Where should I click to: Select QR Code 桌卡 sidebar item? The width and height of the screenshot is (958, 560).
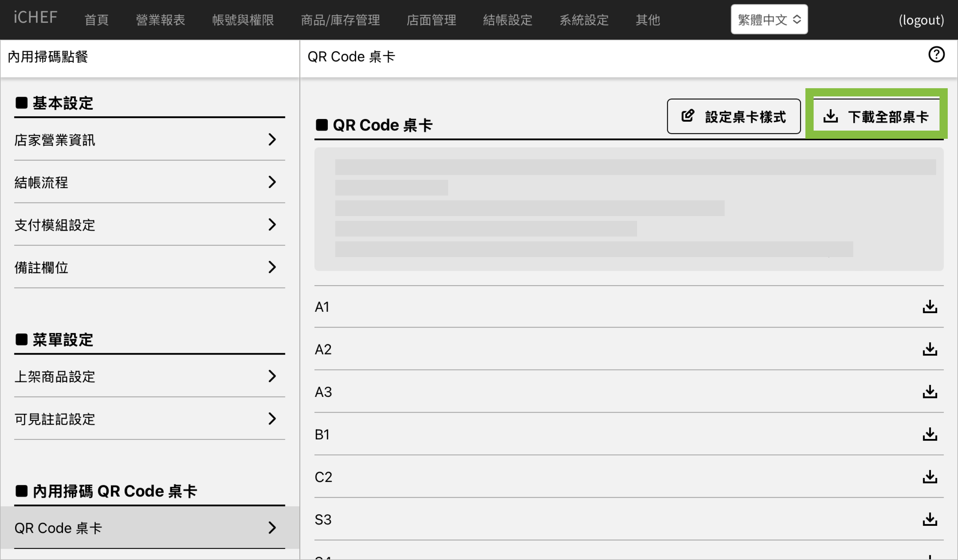150,528
